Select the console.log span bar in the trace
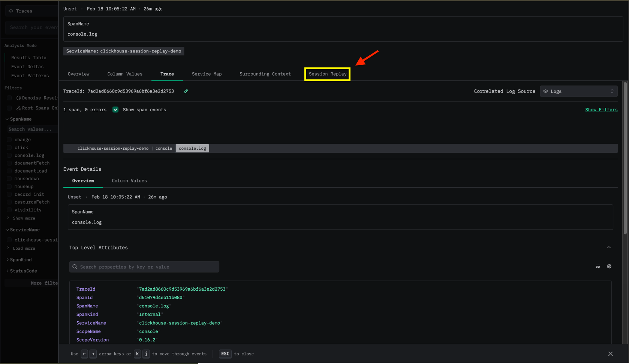The height and width of the screenshot is (364, 629). click(x=192, y=148)
